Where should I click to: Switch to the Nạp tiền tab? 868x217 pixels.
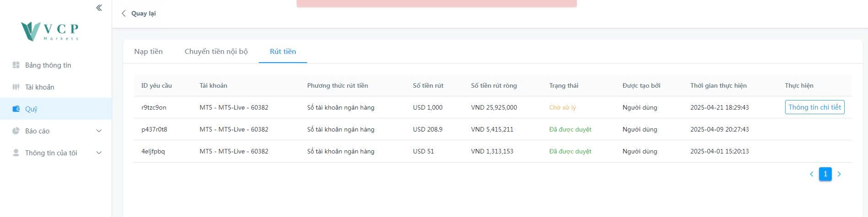[148, 52]
